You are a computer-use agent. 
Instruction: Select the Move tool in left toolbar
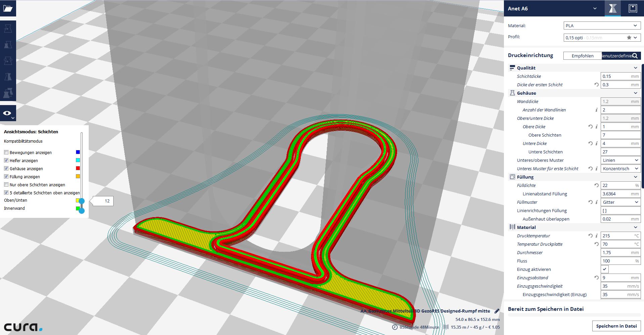click(x=8, y=29)
